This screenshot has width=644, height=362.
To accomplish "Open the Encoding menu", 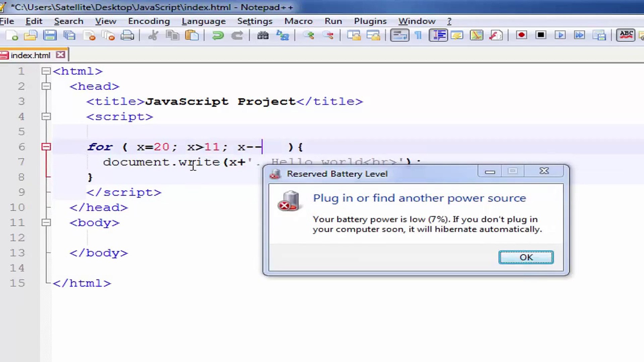I will pos(149,21).
